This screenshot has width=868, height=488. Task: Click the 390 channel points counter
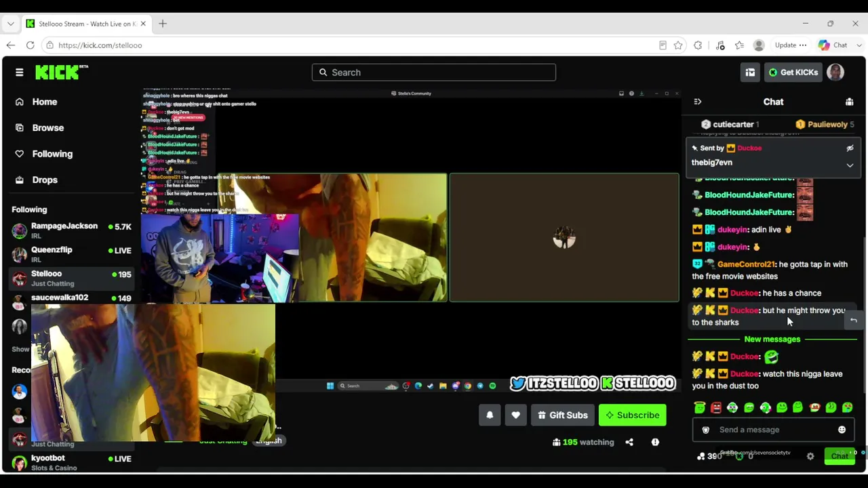709,457
